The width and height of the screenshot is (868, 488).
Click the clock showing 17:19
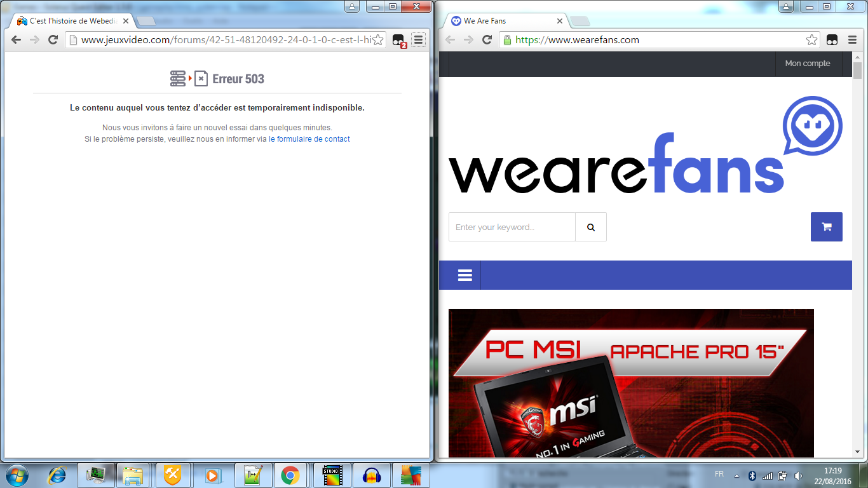(x=833, y=471)
